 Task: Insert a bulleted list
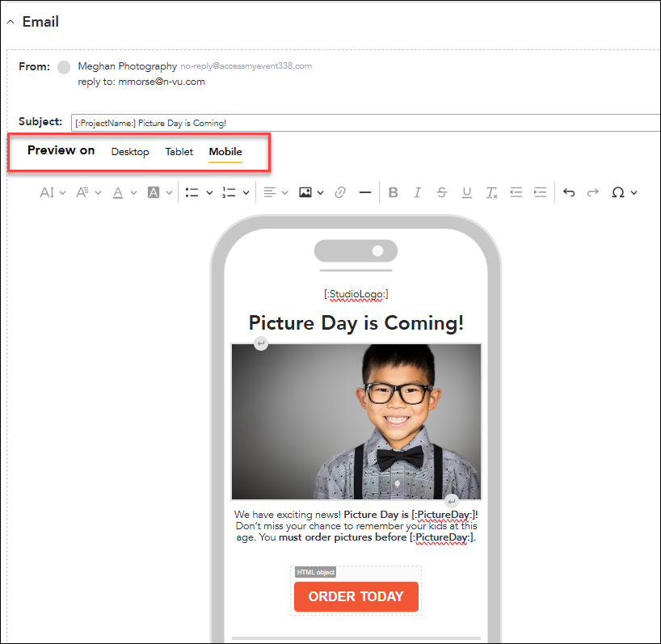(x=192, y=192)
